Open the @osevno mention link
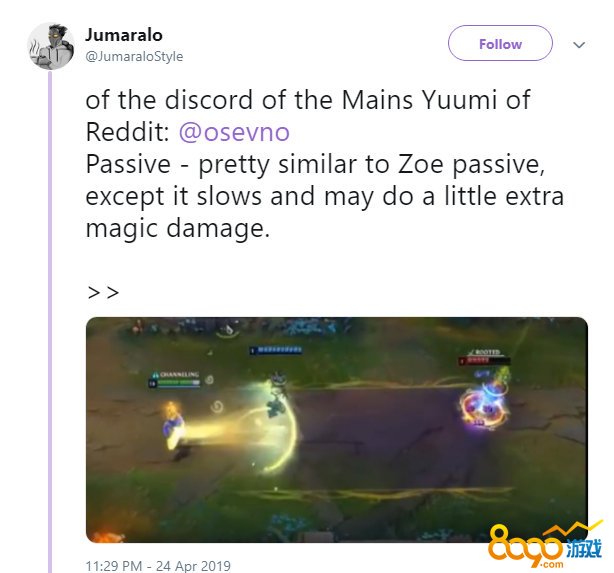The width and height of the screenshot is (614, 573). pos(234,132)
